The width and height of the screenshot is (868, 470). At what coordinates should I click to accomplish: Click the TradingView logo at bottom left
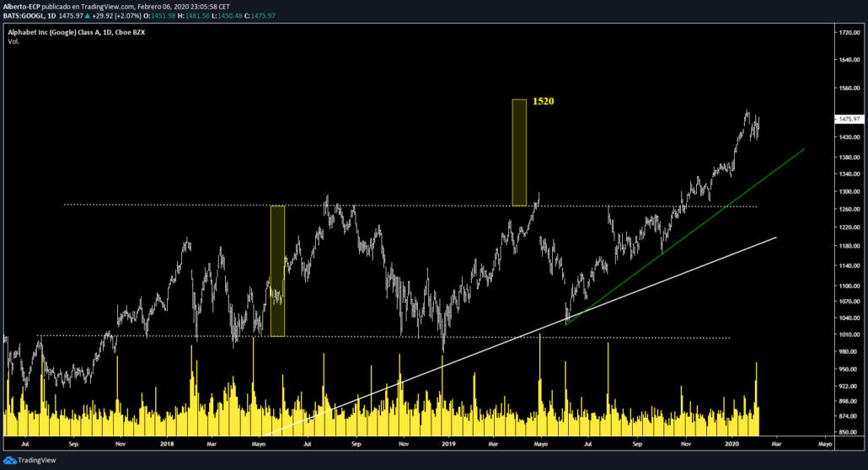point(29,460)
